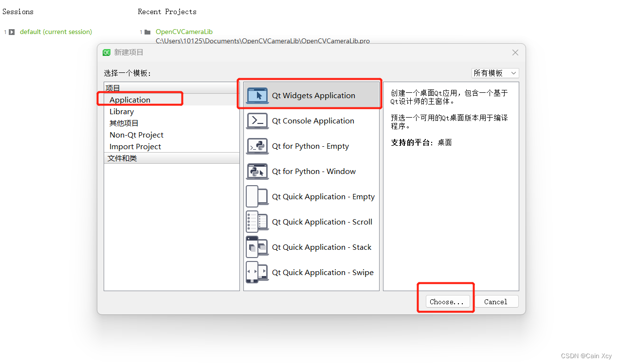Click the Qt for Python - Window icon
The image size is (619, 364).
pyautogui.click(x=257, y=172)
